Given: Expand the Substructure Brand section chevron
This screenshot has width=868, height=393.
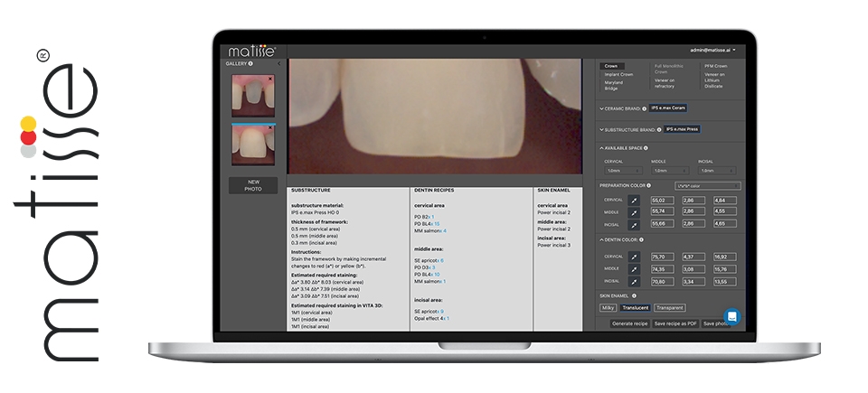Looking at the screenshot, I should tap(602, 129).
